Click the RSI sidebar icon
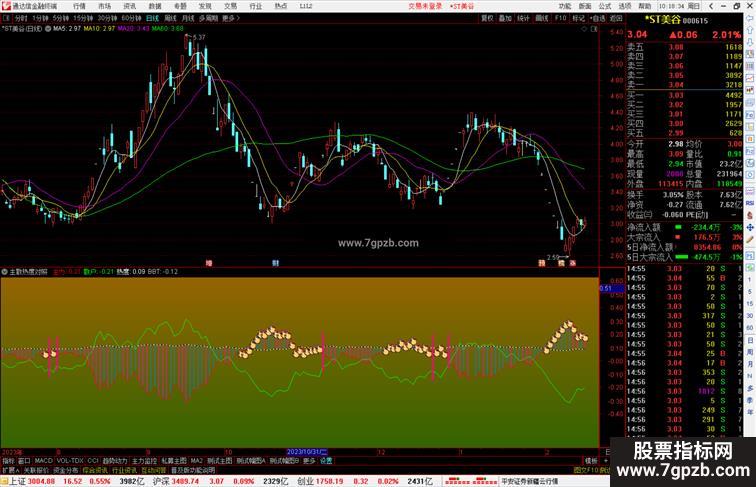The height and width of the screenshot is (487, 756). coord(750,203)
